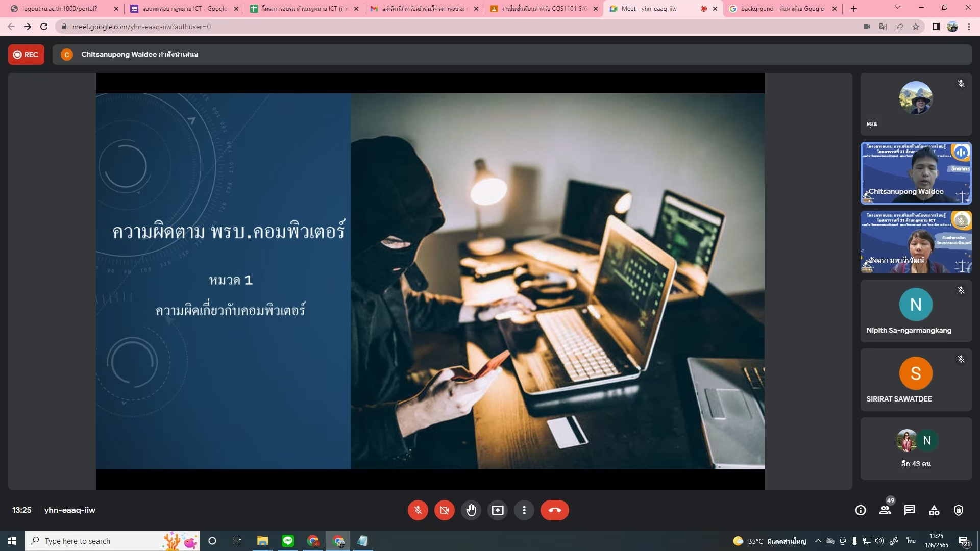
Task: Open meeting details info icon
Action: [x=861, y=510]
